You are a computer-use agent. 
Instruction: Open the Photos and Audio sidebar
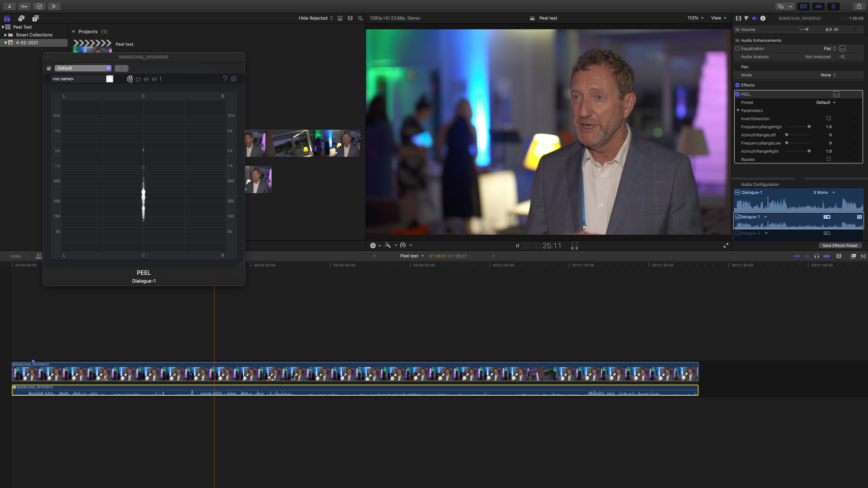click(21, 18)
